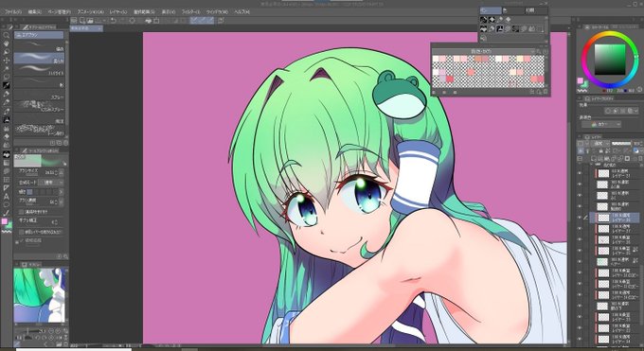Image resolution: width=644 pixels, height=351 pixels.
Task: Toggle visibility of the topmost visible layer
Action: (580, 173)
